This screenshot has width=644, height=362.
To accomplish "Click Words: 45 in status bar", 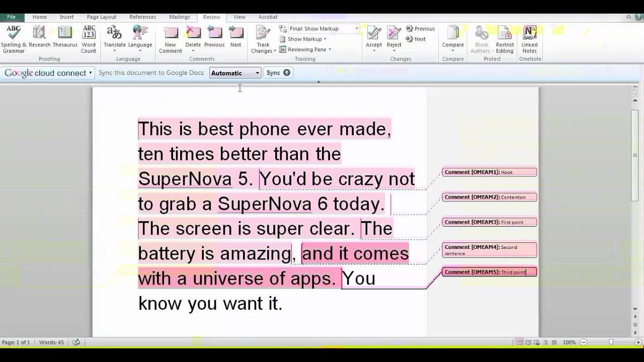I will tap(51, 342).
